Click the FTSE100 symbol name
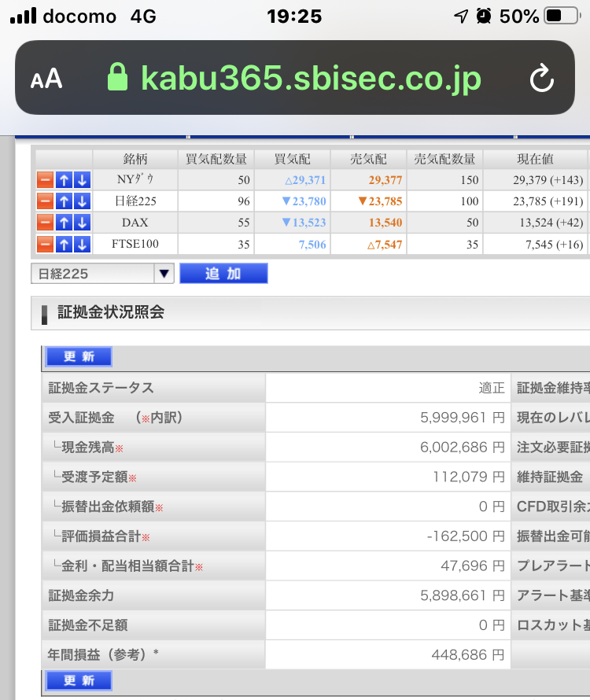Screen dimensions: 590x700 pos(135,244)
